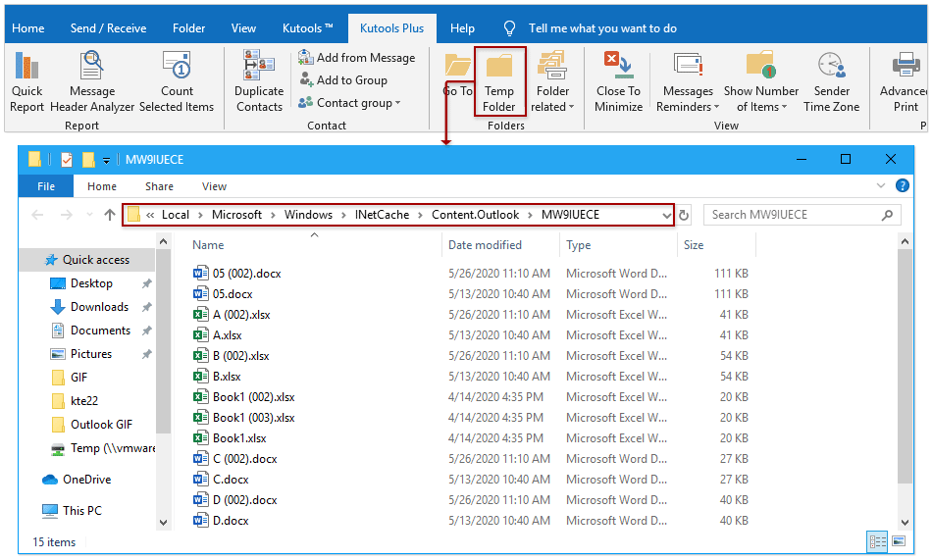Click INetCache in address path
This screenshot has width=932, height=560.
click(382, 215)
